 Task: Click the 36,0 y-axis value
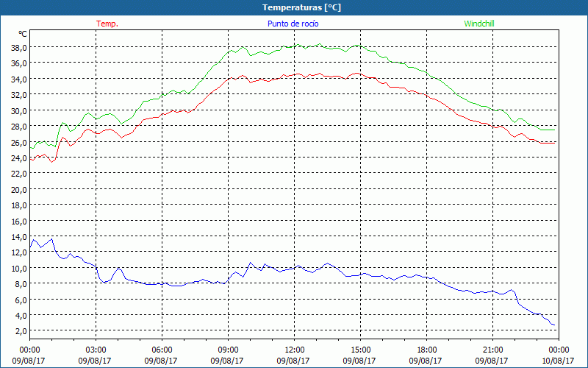[19, 63]
